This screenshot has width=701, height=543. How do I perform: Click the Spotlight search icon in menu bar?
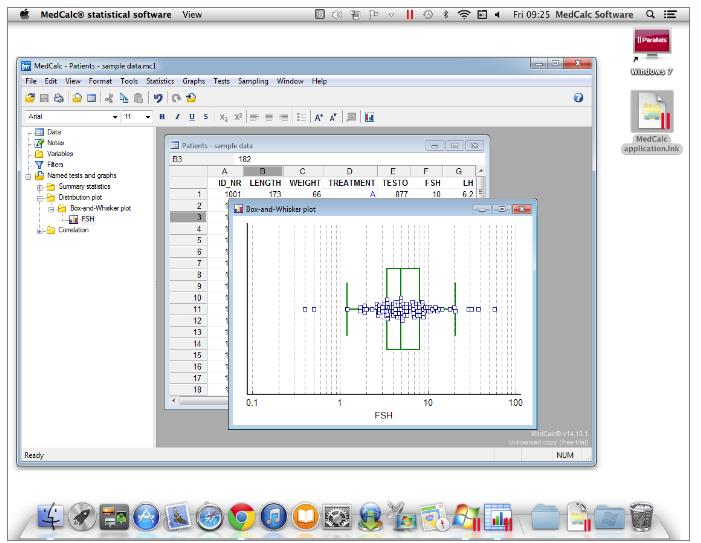tap(650, 14)
